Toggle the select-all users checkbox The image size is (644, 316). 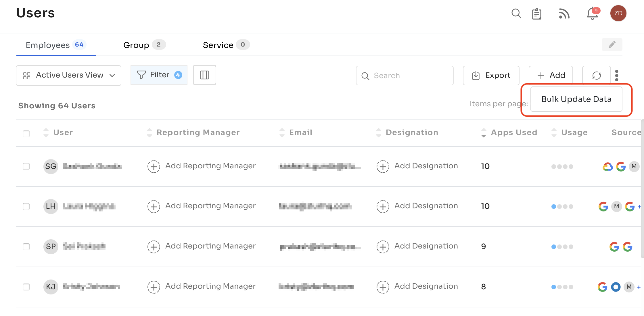tap(26, 134)
